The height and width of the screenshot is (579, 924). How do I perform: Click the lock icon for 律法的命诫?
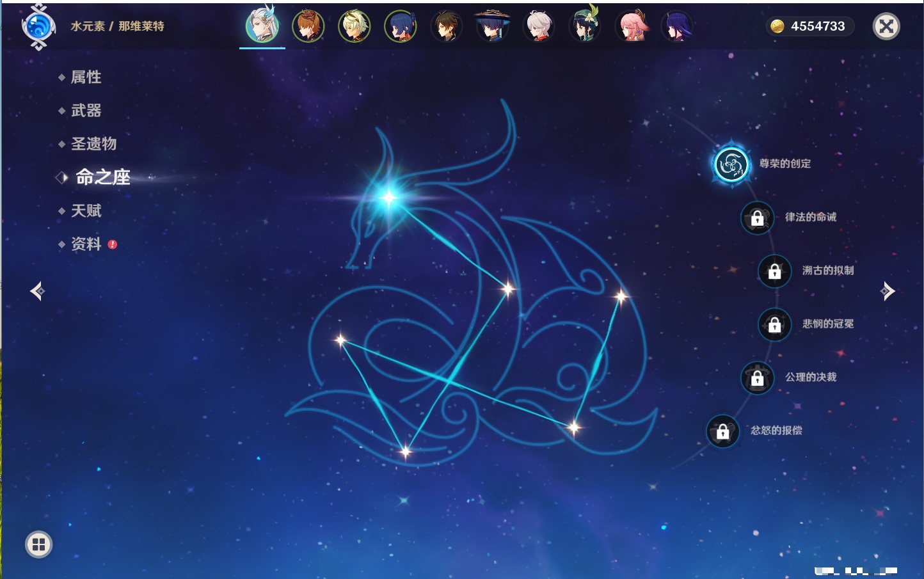click(757, 218)
